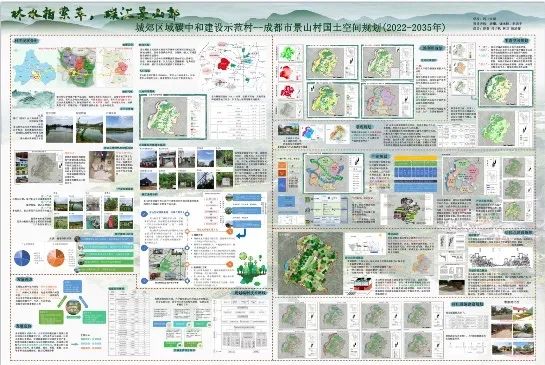The image size is (545, 365).
Task: Click the blue box atop the triangle diagram
Action: [x=73, y=287]
